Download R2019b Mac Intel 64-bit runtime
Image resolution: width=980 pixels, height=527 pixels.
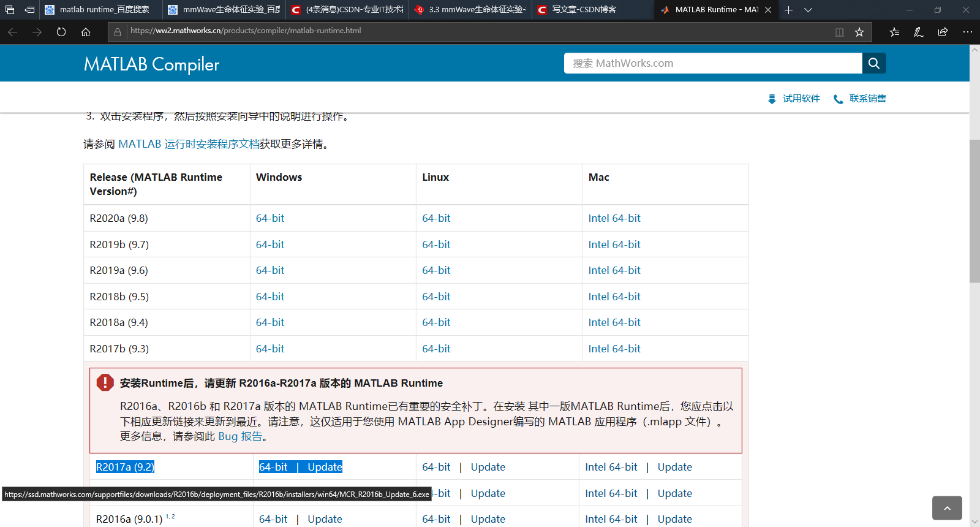coord(614,245)
